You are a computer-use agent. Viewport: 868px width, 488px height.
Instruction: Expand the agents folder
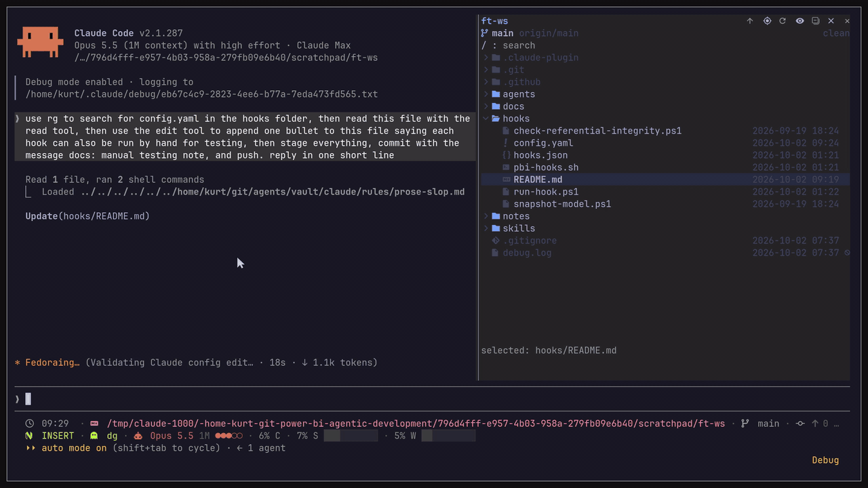(x=519, y=94)
